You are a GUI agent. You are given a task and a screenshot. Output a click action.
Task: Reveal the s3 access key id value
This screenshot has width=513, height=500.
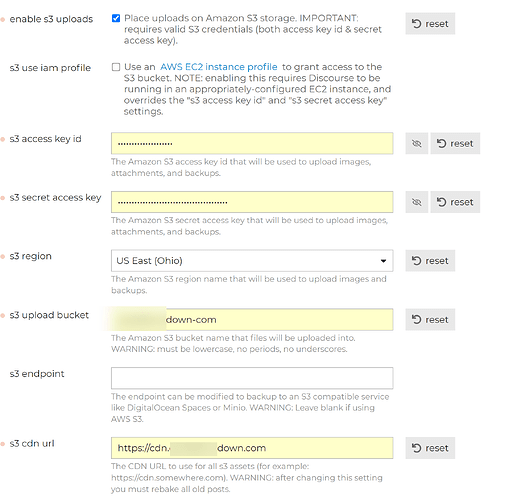(416, 143)
